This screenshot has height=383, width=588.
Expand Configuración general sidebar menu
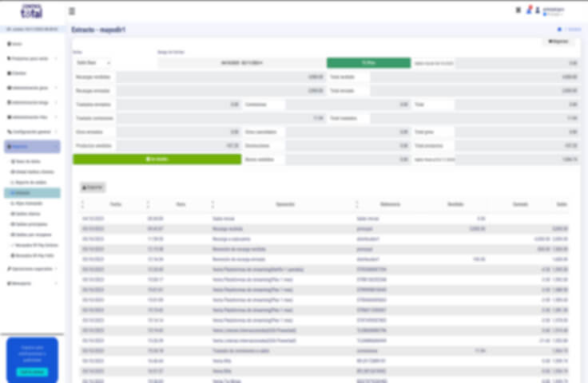[32, 131]
